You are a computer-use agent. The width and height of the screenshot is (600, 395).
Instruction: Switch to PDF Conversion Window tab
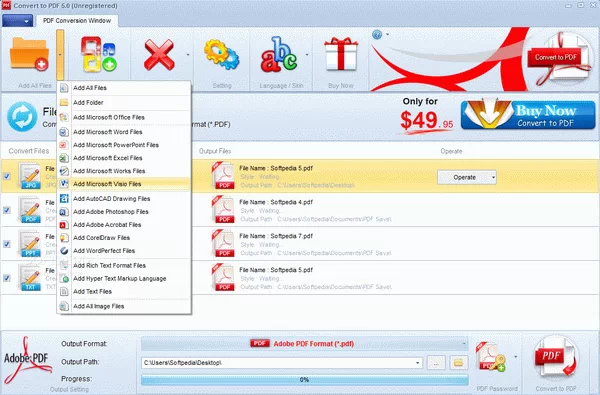(77, 21)
